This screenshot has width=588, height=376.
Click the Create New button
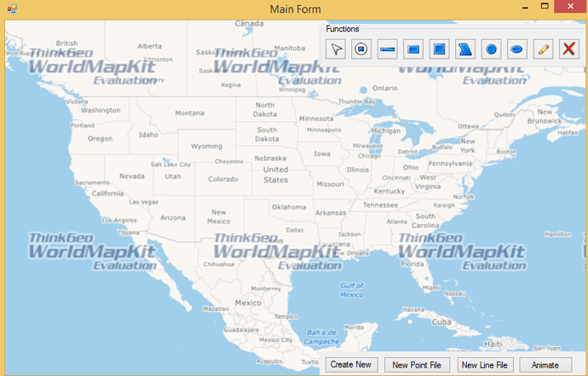351,365
